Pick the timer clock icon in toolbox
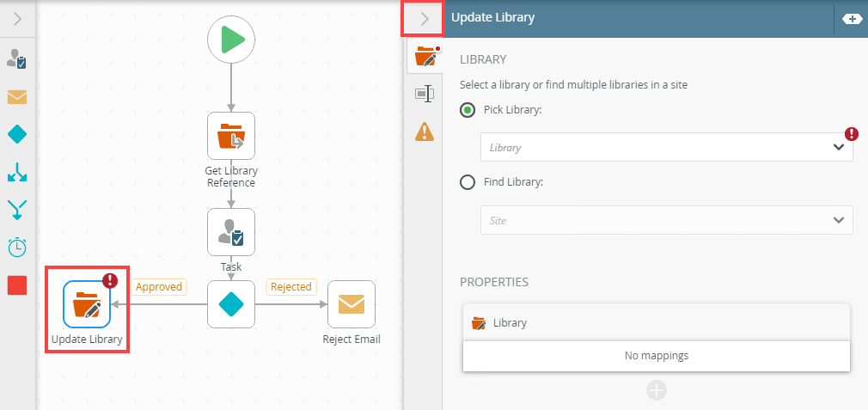Viewport: 868px width, 410px height. tap(17, 248)
